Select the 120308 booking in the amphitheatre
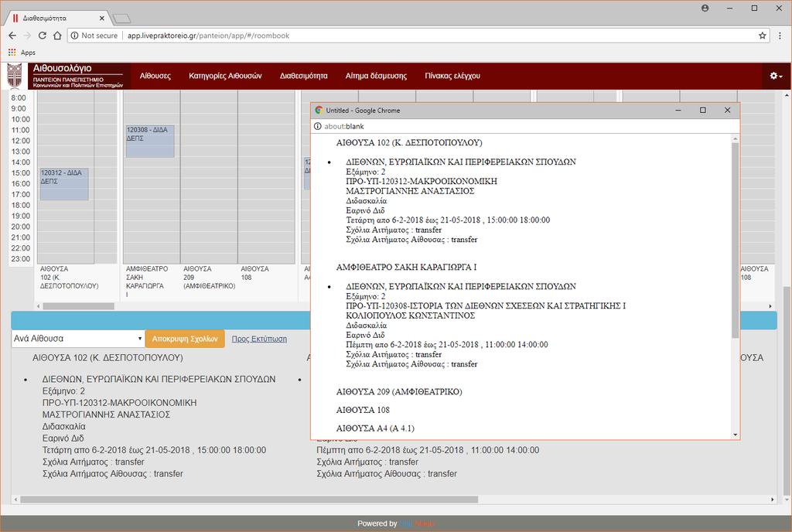This screenshot has width=792, height=532. [x=150, y=141]
